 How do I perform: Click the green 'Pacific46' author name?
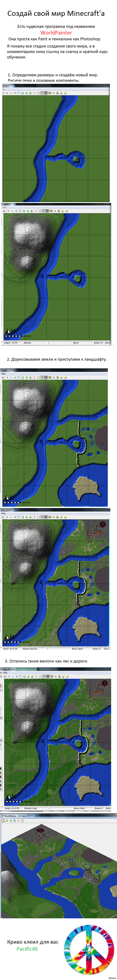pyautogui.click(x=27, y=948)
